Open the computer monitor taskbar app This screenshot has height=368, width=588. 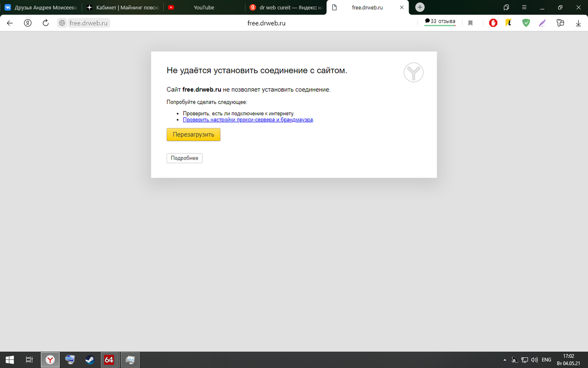[70, 360]
